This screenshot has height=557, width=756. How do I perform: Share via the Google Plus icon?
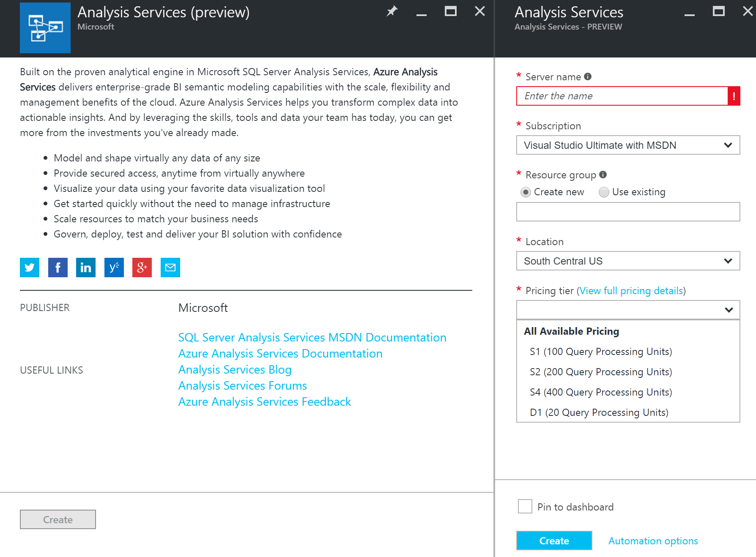[x=142, y=268]
